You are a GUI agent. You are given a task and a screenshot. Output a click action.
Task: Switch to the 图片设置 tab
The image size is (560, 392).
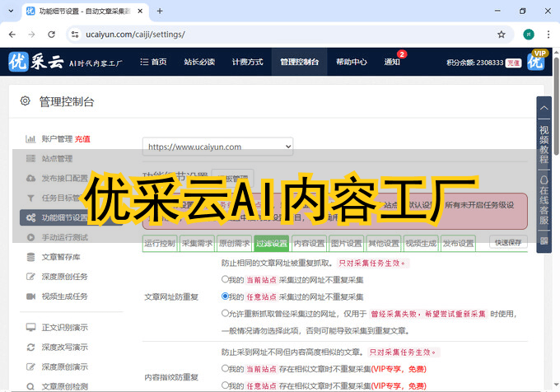point(346,244)
